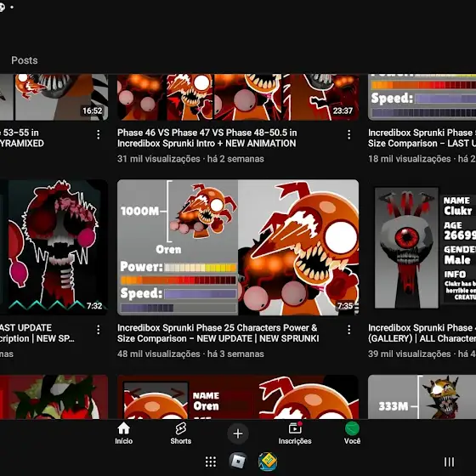Play the 23:37 duration video thumbnail
Screen dimensions: 476x476
point(238,97)
